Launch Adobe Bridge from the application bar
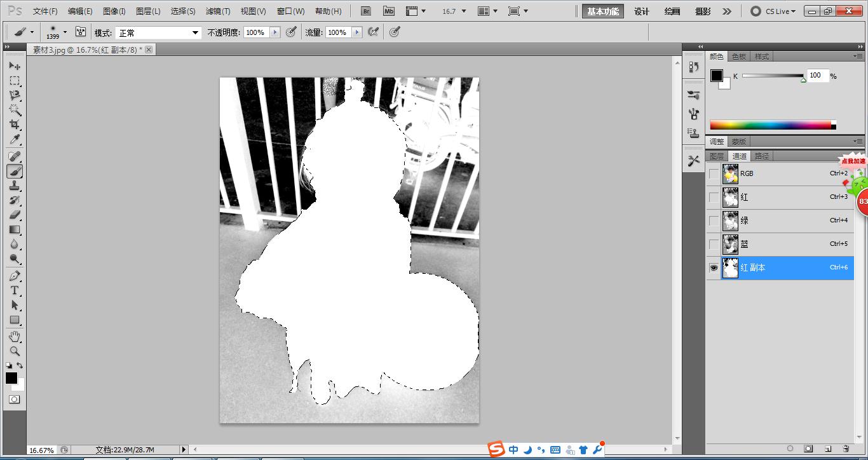This screenshot has height=460, width=868. (x=365, y=11)
